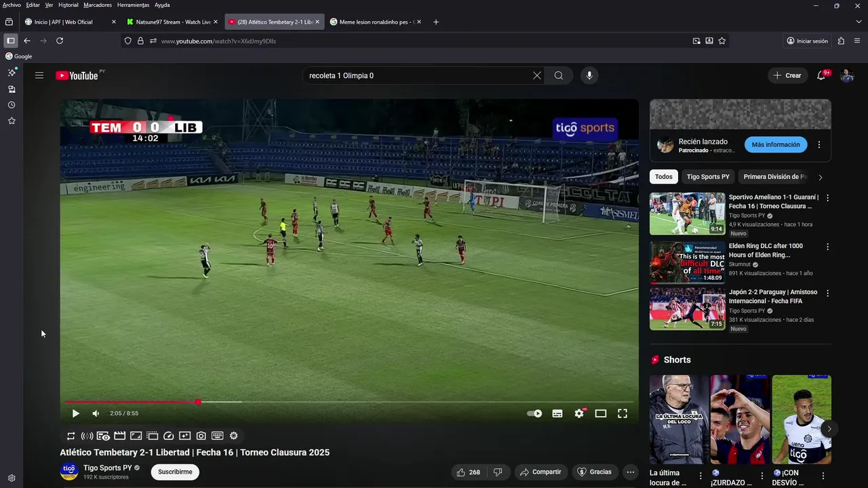
Task: Click the video filters sparkle icon
Action: point(185,436)
